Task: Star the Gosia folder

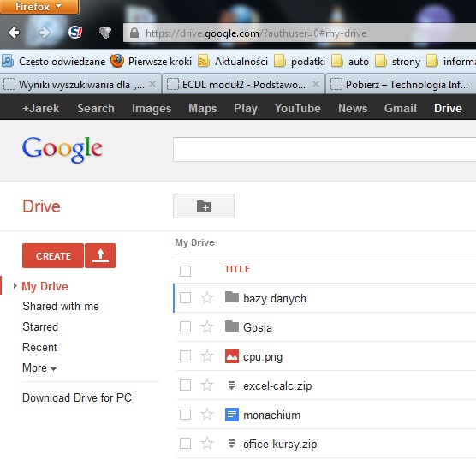Action: tap(207, 327)
